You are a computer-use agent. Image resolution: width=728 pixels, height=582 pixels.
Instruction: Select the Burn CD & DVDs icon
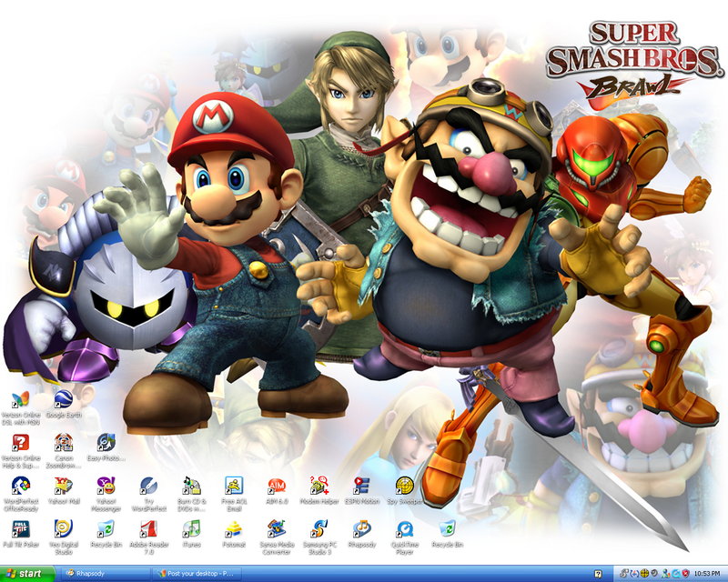pyautogui.click(x=192, y=495)
